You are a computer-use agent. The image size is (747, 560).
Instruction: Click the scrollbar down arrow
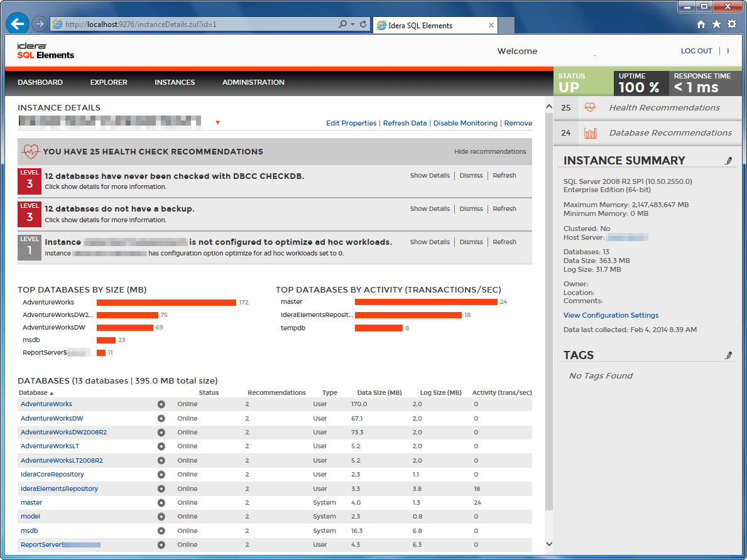(549, 544)
